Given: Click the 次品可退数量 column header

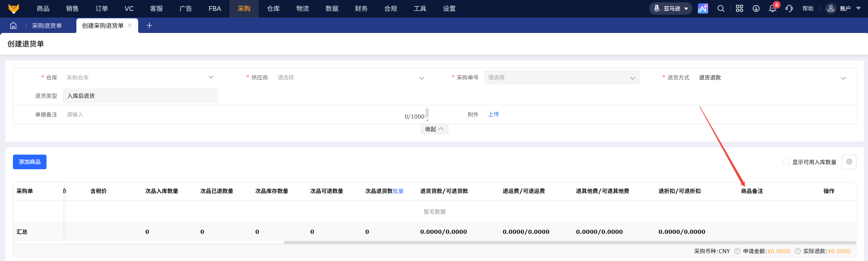Looking at the screenshot, I should [x=327, y=191].
